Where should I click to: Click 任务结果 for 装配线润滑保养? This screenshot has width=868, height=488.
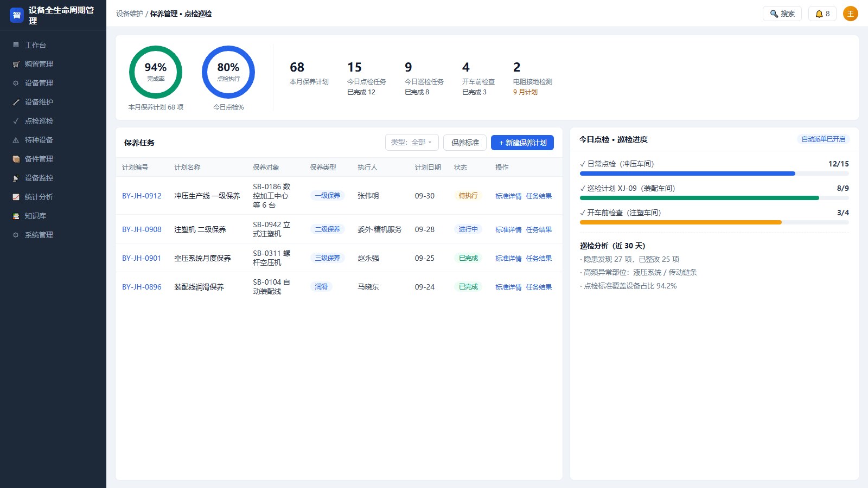point(539,287)
